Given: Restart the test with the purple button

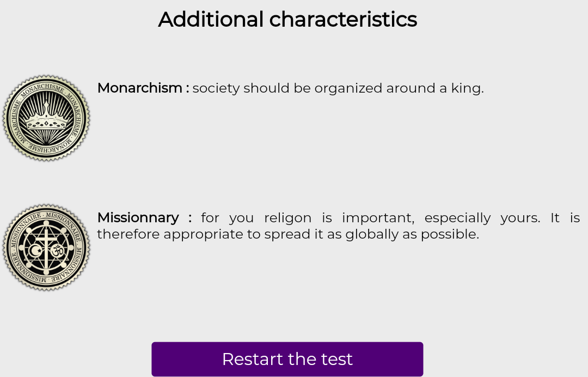Looking at the screenshot, I should (x=287, y=359).
